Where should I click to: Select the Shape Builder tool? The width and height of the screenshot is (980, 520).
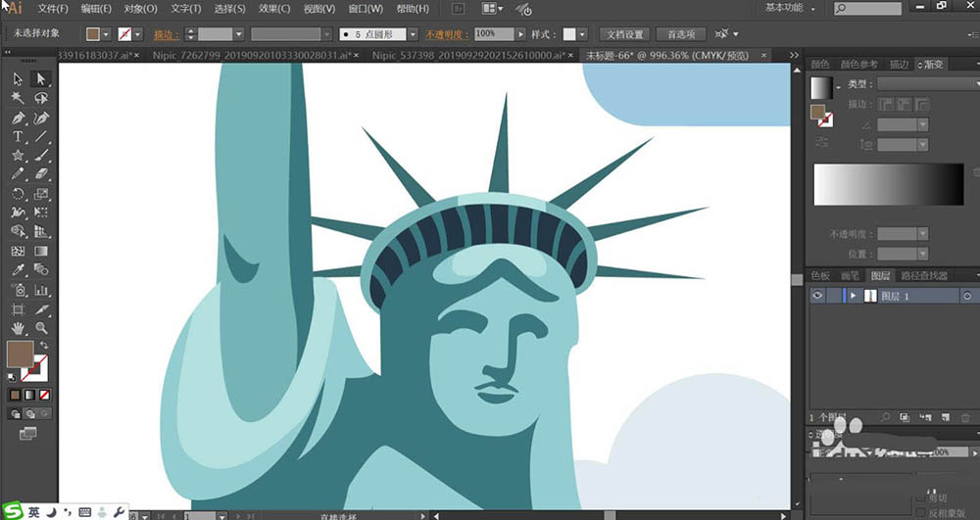18,231
